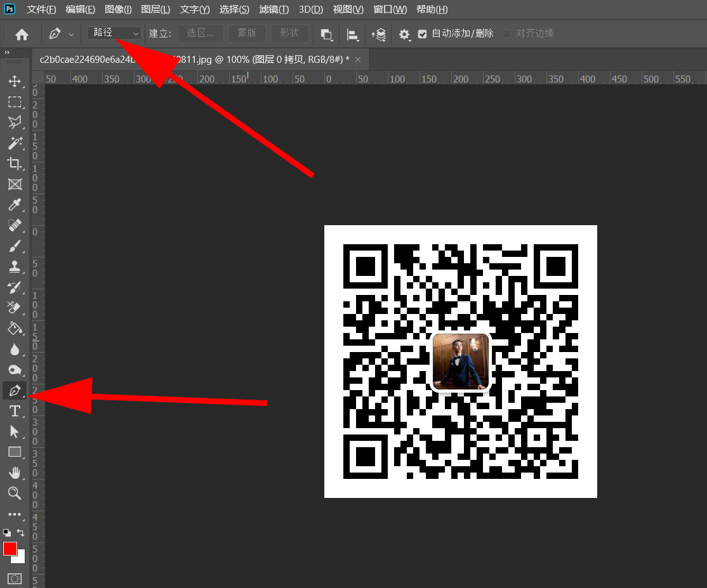Select the Zoom tool
707x588 pixels.
point(14,493)
